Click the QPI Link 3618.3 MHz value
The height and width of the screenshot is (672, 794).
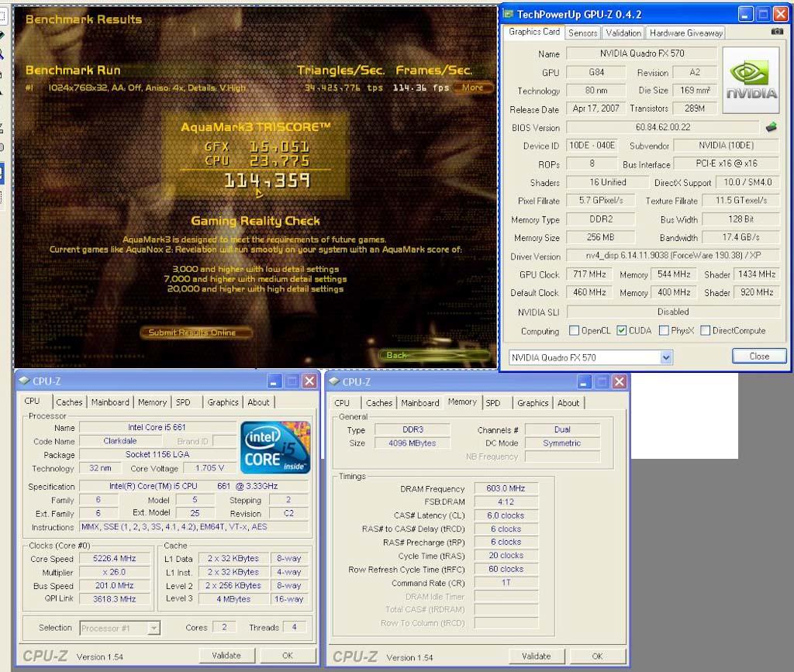tap(115, 599)
